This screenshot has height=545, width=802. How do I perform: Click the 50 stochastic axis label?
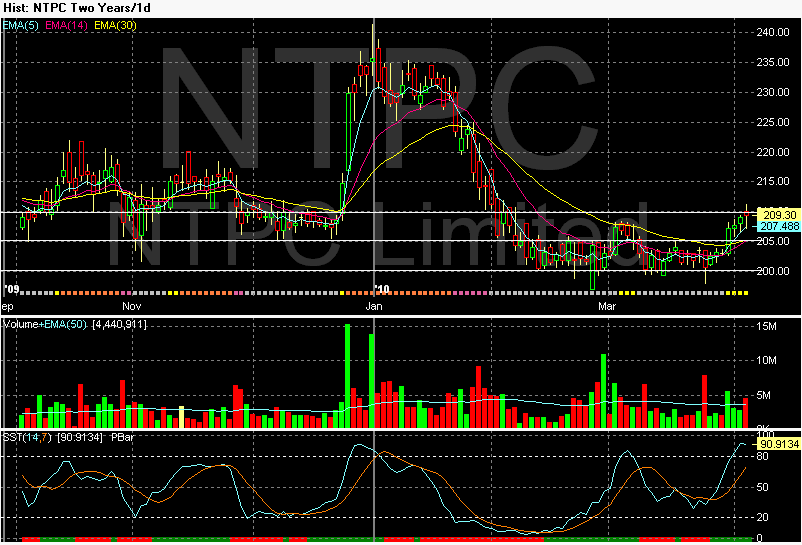pos(762,487)
